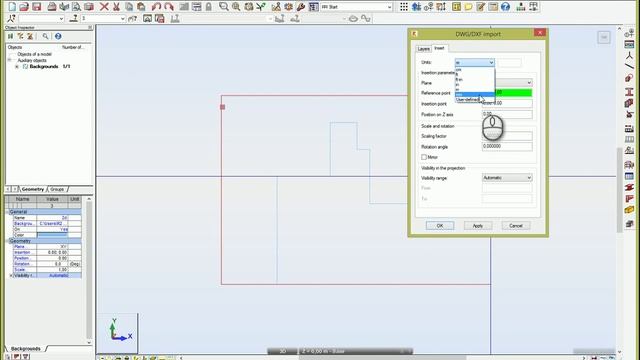Click the New project icon
This screenshot has height=360, width=640.
[12, 7]
